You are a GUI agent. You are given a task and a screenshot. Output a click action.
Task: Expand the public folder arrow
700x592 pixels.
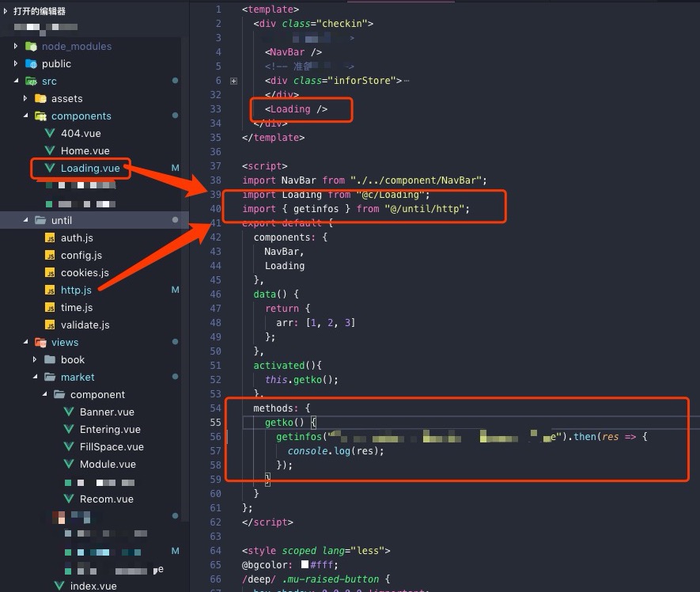pyautogui.click(x=16, y=63)
